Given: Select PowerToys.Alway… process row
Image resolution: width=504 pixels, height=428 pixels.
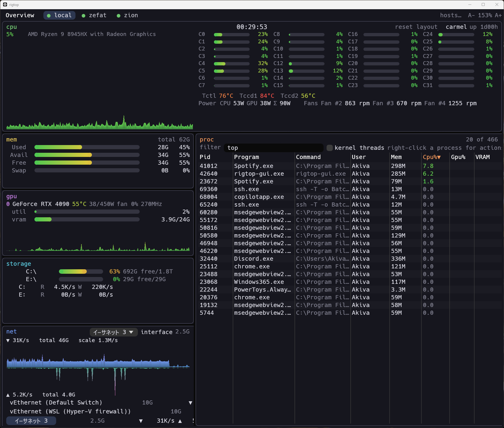Looking at the screenshot, I should (350, 289).
